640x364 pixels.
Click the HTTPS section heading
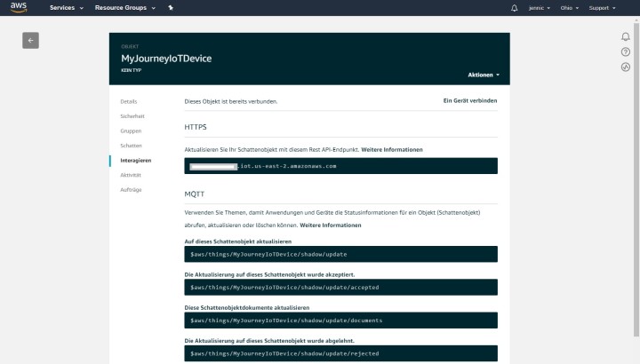click(x=196, y=127)
